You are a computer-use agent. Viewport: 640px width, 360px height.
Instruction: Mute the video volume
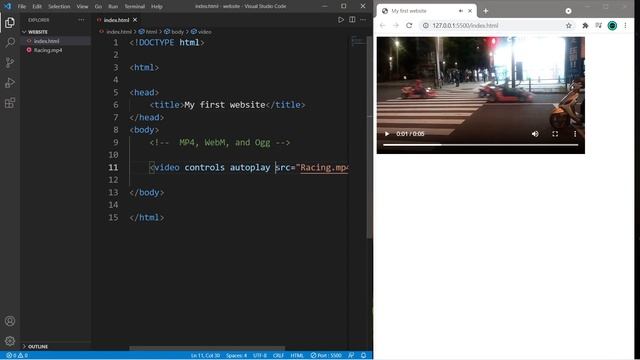[535, 134]
